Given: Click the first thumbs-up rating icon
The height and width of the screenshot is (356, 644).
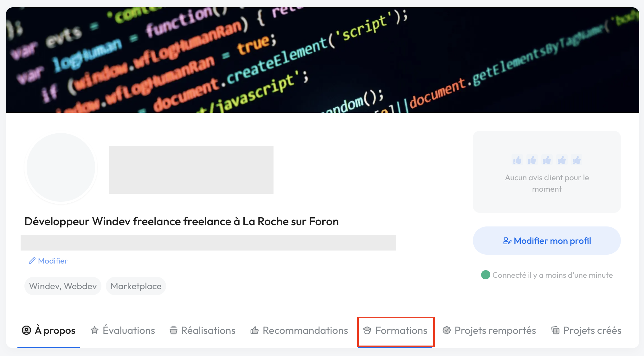Looking at the screenshot, I should click(x=517, y=160).
